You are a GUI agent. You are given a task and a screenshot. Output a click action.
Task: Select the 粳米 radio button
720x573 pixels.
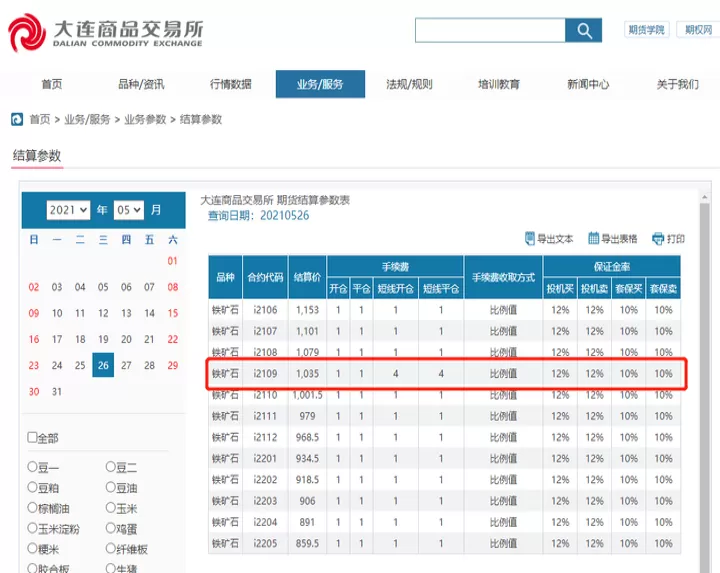tap(32, 548)
